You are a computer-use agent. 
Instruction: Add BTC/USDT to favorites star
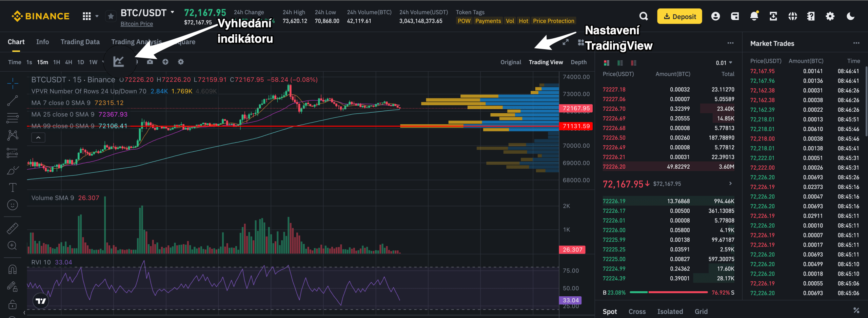click(111, 16)
